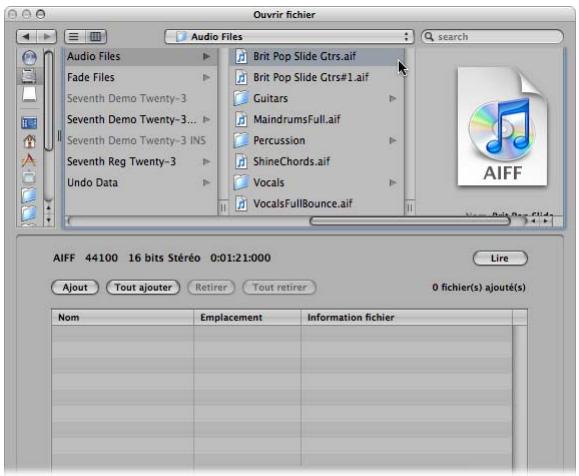The image size is (579, 476).
Task: Go back with the left arrow button
Action: pyautogui.click(x=26, y=37)
